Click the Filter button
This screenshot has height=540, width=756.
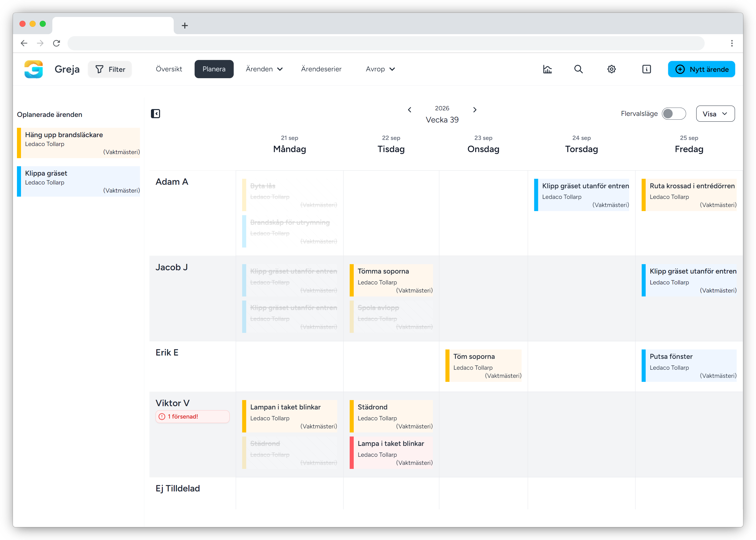coord(110,69)
